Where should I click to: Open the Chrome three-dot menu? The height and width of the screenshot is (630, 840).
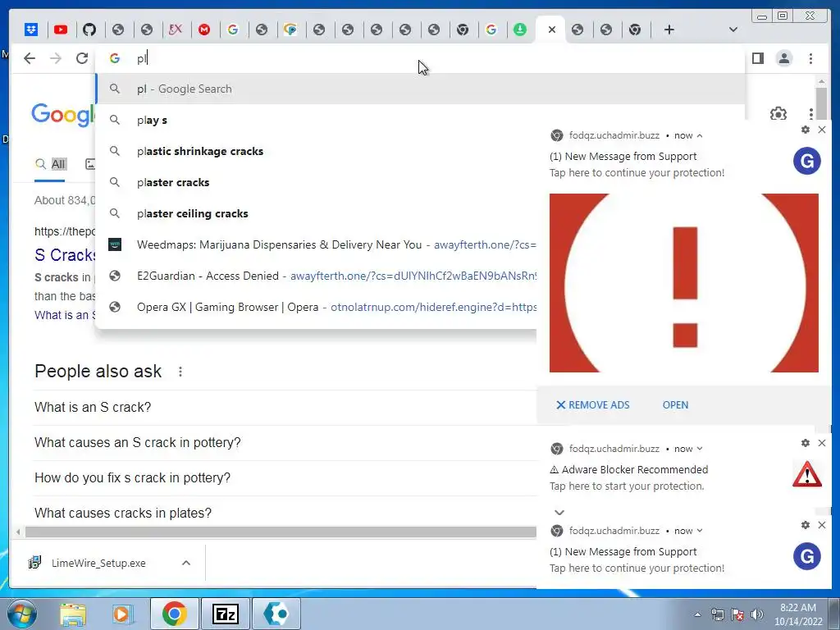[810, 58]
